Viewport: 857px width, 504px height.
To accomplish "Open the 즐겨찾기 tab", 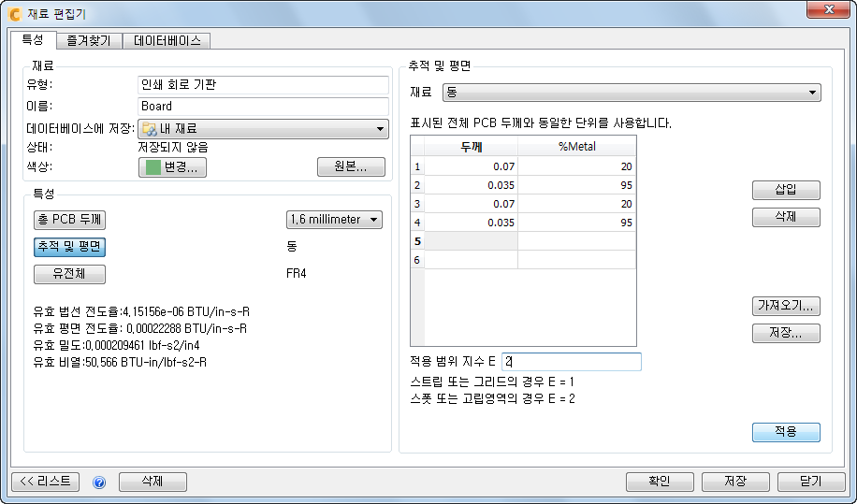I will click(89, 40).
